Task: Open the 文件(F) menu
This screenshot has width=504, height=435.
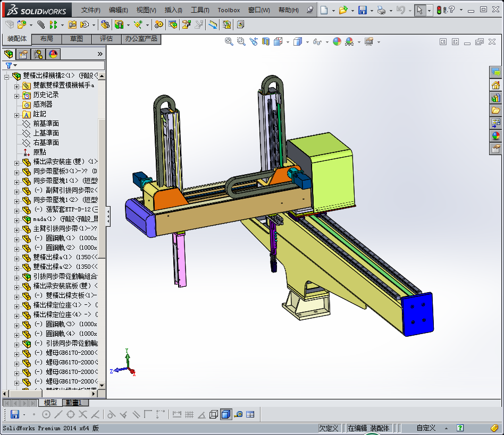Action: click(90, 10)
